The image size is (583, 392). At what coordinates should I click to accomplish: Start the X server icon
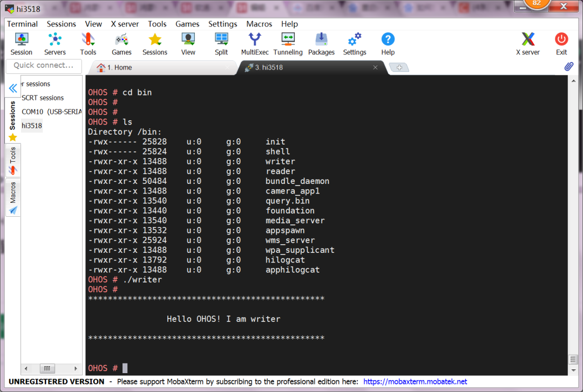pos(527,44)
